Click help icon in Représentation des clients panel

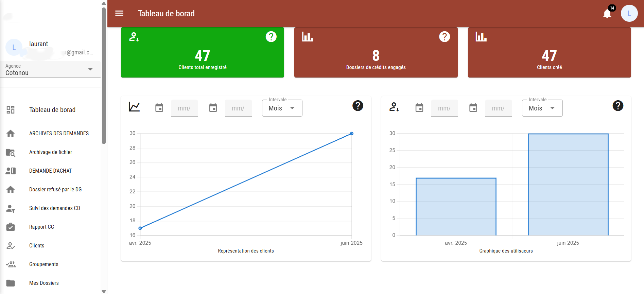[x=358, y=106]
